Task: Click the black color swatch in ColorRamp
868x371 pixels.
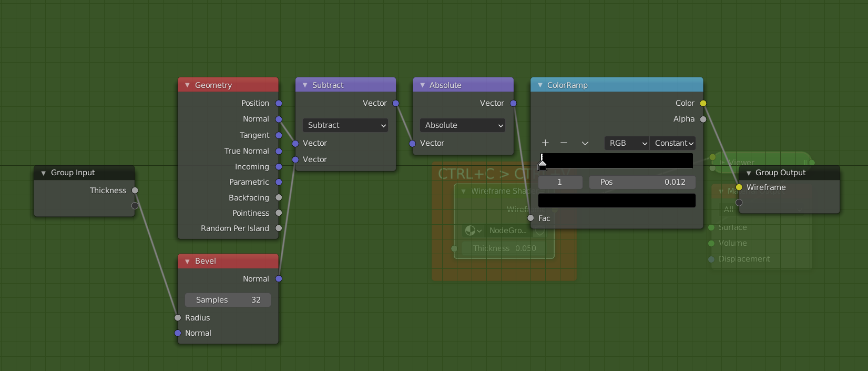Action: [x=617, y=200]
